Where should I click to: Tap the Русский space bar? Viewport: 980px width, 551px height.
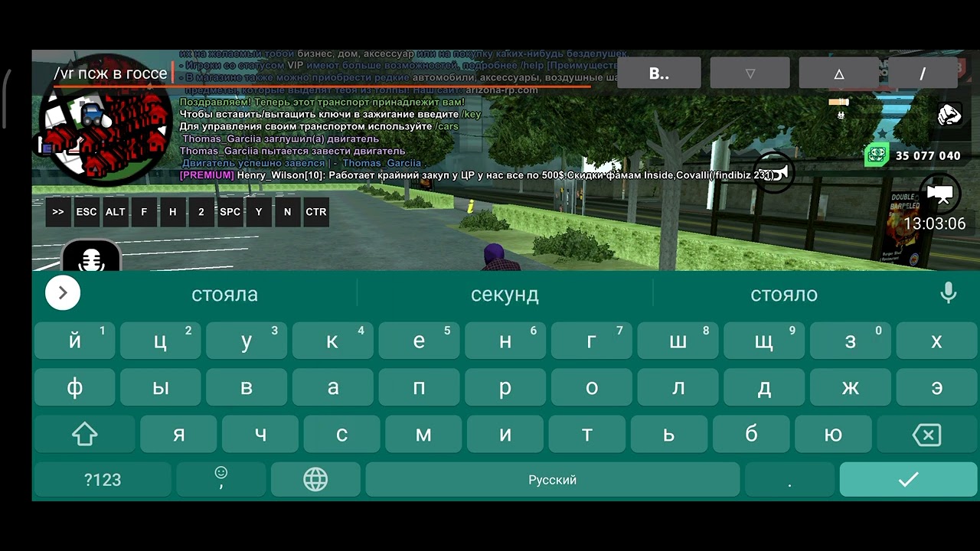(x=552, y=480)
